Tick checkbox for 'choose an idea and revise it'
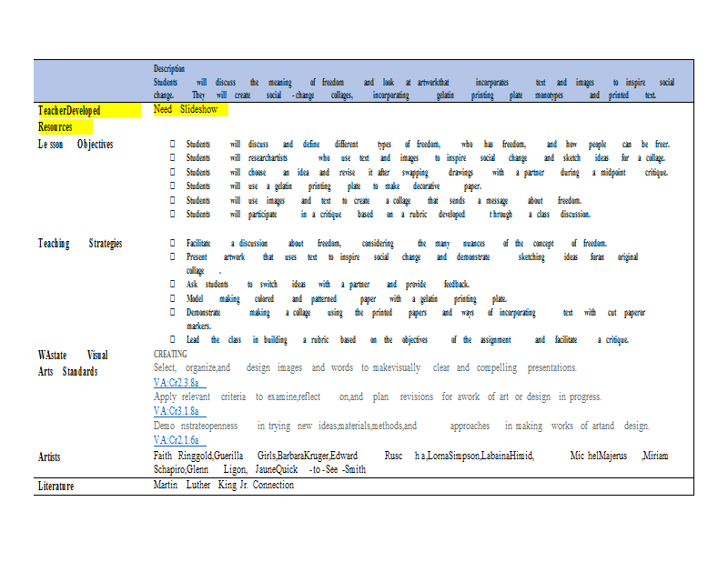Image resolution: width=728 pixels, height=562 pixels. [x=172, y=172]
